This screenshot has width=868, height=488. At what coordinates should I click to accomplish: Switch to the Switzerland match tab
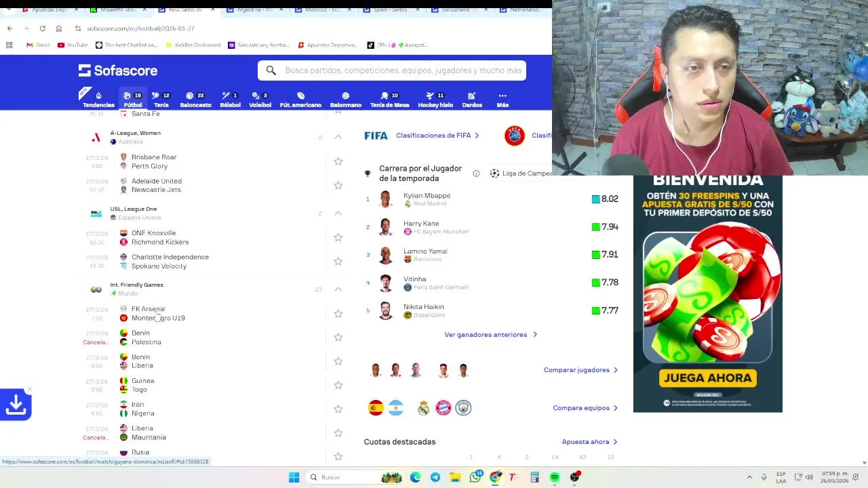(x=459, y=10)
